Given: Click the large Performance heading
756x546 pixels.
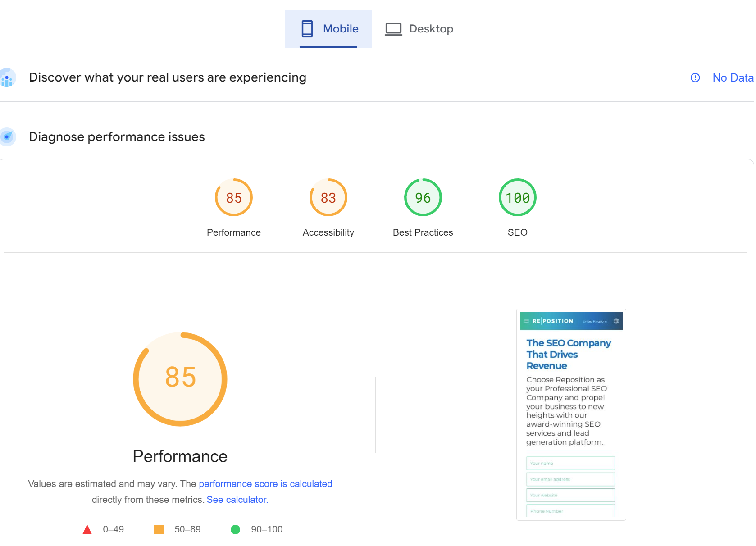Looking at the screenshot, I should pyautogui.click(x=180, y=456).
